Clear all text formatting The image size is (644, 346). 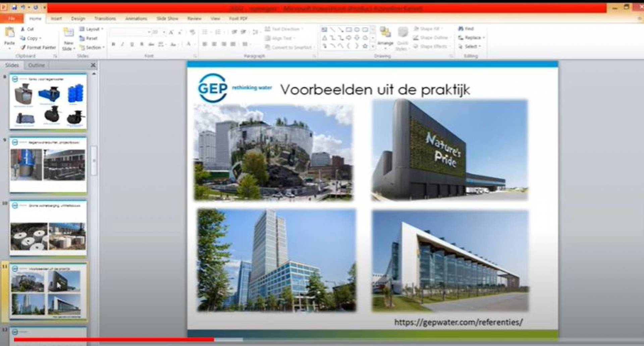point(192,32)
